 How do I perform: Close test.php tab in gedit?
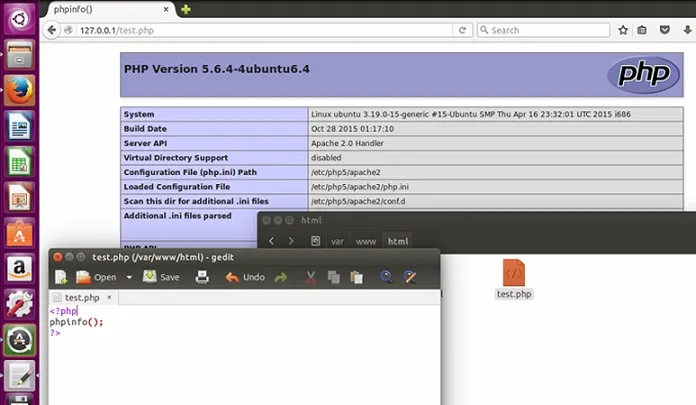coord(109,297)
